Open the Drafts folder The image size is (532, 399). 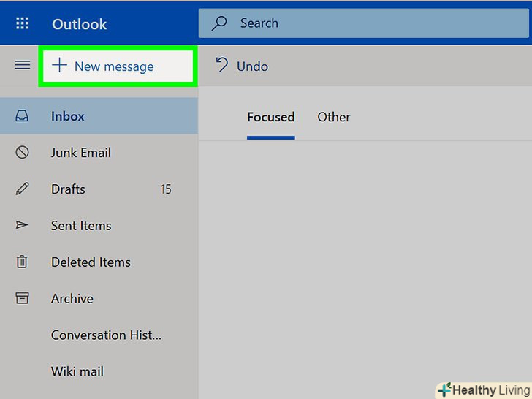coord(99,189)
